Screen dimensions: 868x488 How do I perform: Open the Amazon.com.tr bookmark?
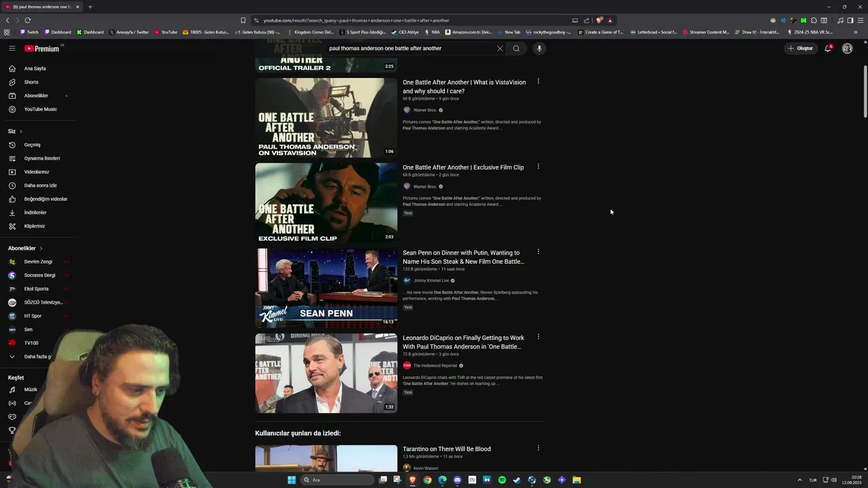pos(469,32)
